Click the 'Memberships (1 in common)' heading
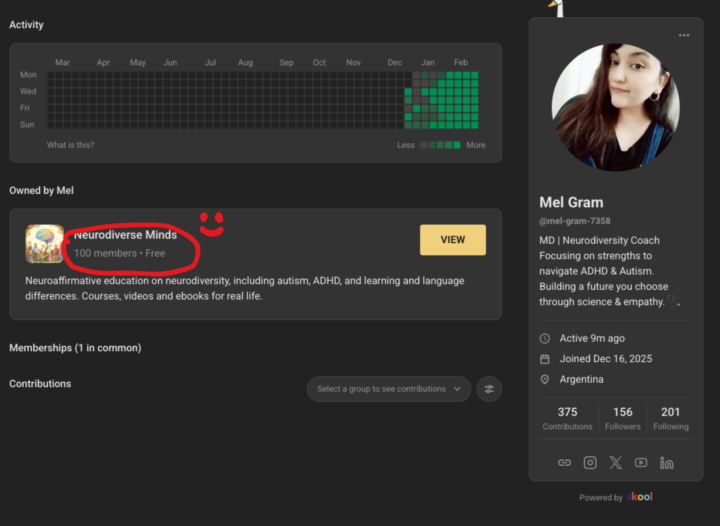The image size is (720, 526). coord(75,348)
